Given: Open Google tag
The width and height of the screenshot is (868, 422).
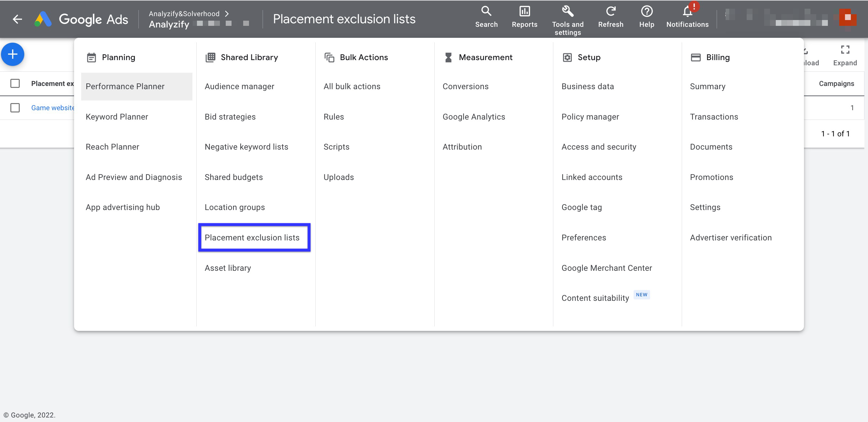Looking at the screenshot, I should pyautogui.click(x=581, y=207).
